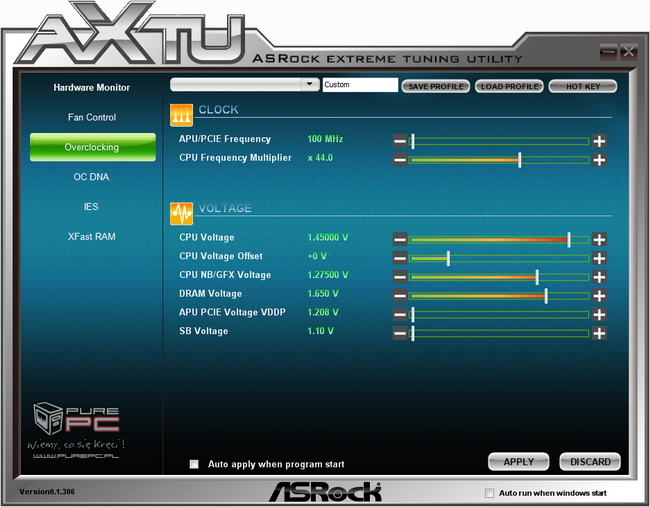Lower CPU Frequency Multiplier using minus button
Screen dimensions: 650x507
click(400, 160)
